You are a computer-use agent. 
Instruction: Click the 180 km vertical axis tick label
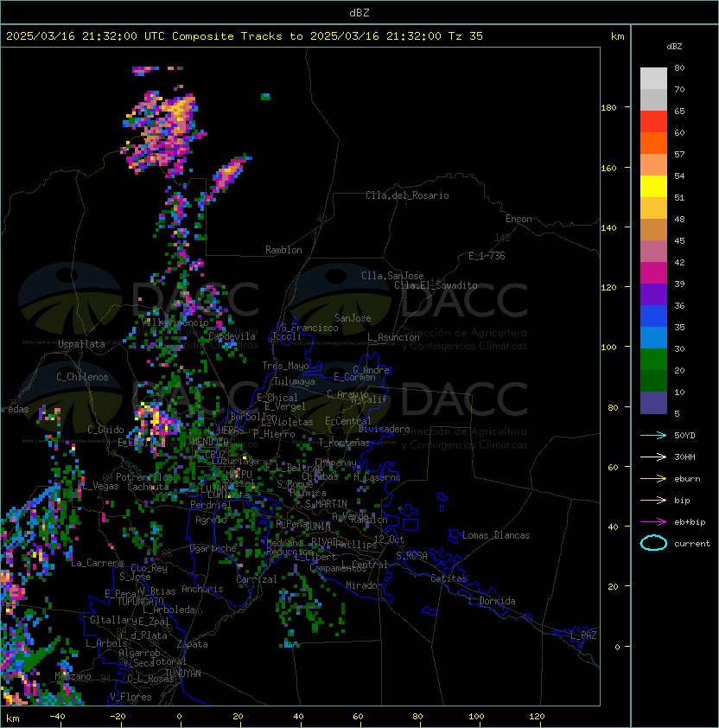[x=608, y=108]
